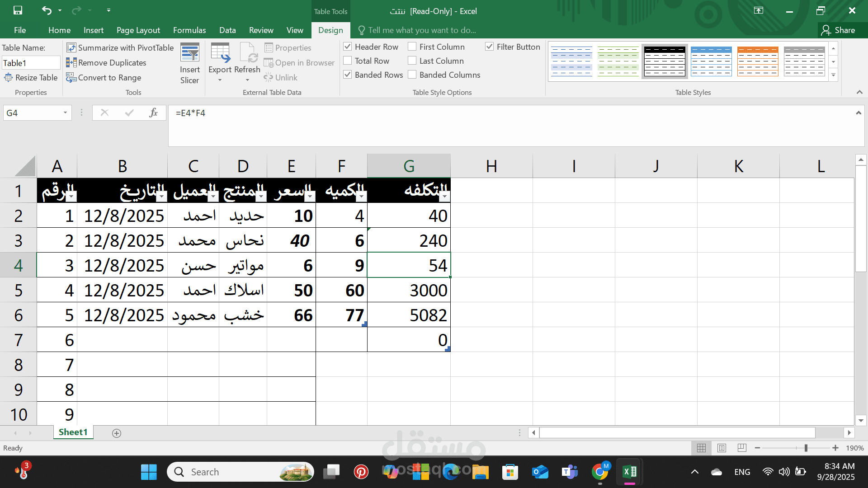Add a new sheet with plus icon
Screen dimensions: 868x488
[116, 433]
